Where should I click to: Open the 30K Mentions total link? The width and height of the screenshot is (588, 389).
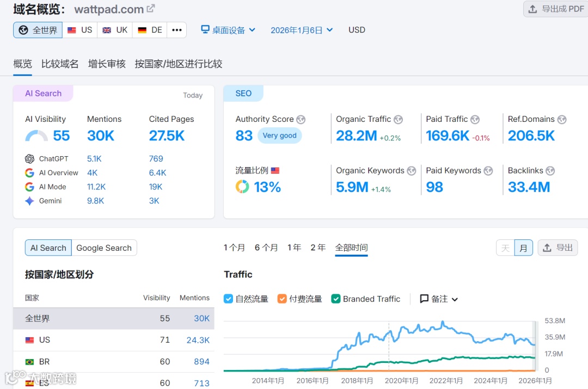[x=101, y=135]
